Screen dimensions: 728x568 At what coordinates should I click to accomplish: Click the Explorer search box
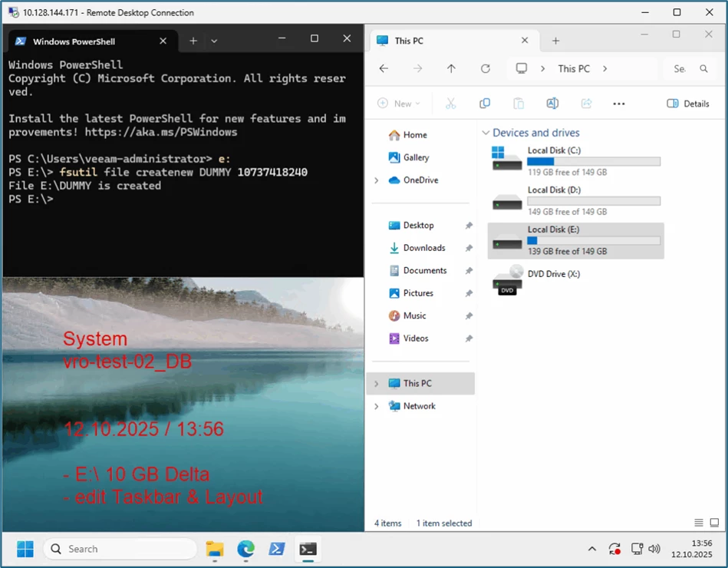[x=690, y=69]
